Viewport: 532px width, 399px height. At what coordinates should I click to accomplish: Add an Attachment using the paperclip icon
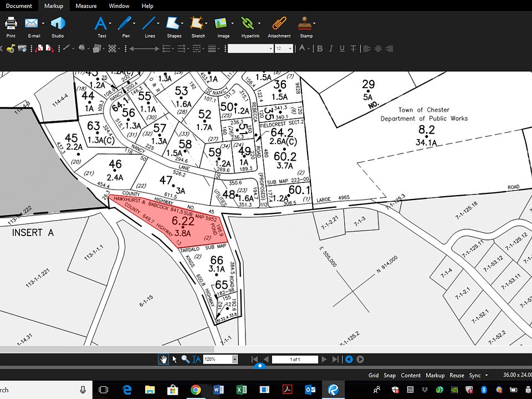click(x=279, y=24)
